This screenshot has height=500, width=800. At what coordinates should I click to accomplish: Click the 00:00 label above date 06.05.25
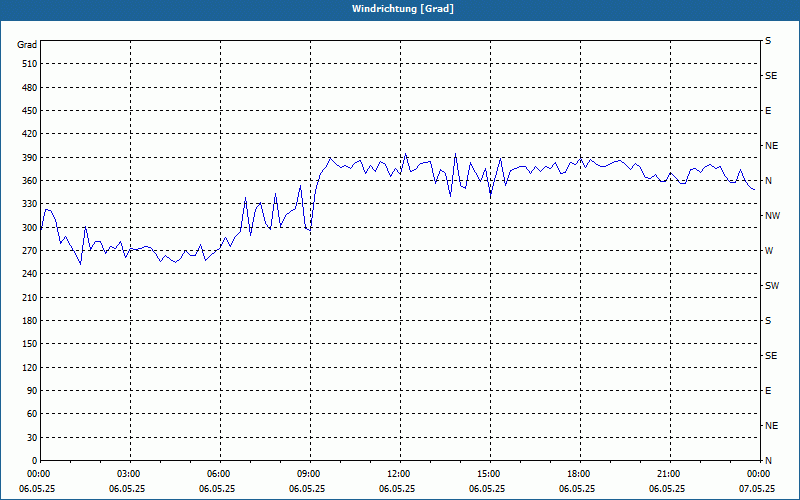40,474
